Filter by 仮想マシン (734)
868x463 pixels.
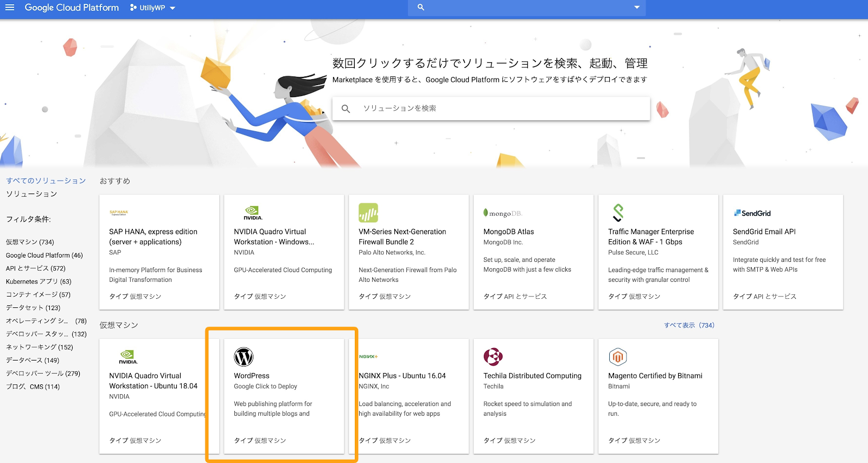tap(30, 242)
